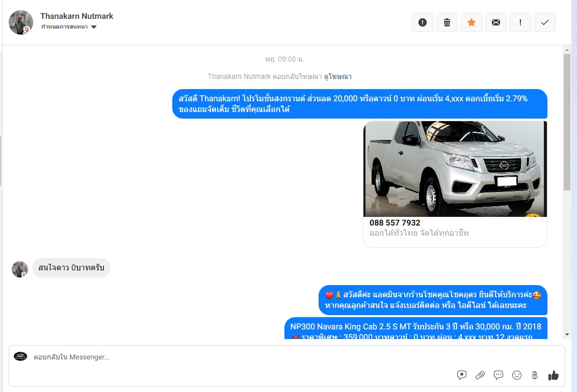Open the speech bubble quick reply icon
Viewport: 577px width, 392px height.
499,375
